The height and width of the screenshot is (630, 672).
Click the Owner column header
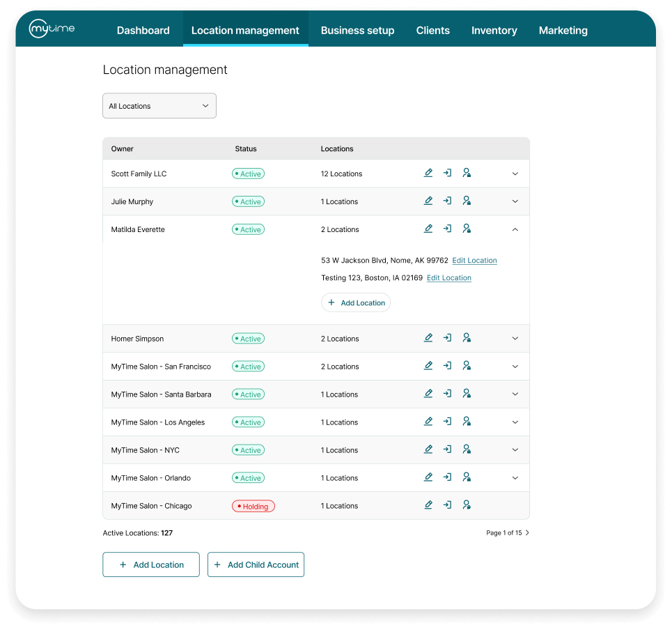[122, 149]
